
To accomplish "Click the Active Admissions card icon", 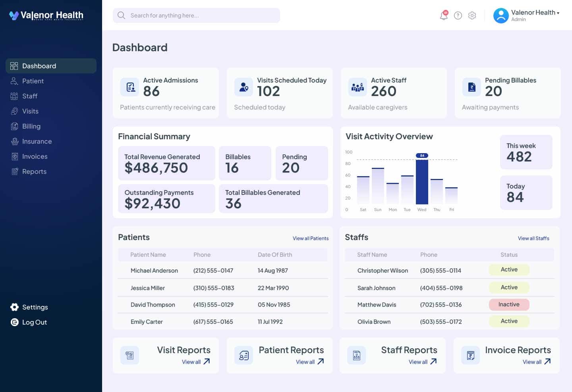I will (129, 87).
